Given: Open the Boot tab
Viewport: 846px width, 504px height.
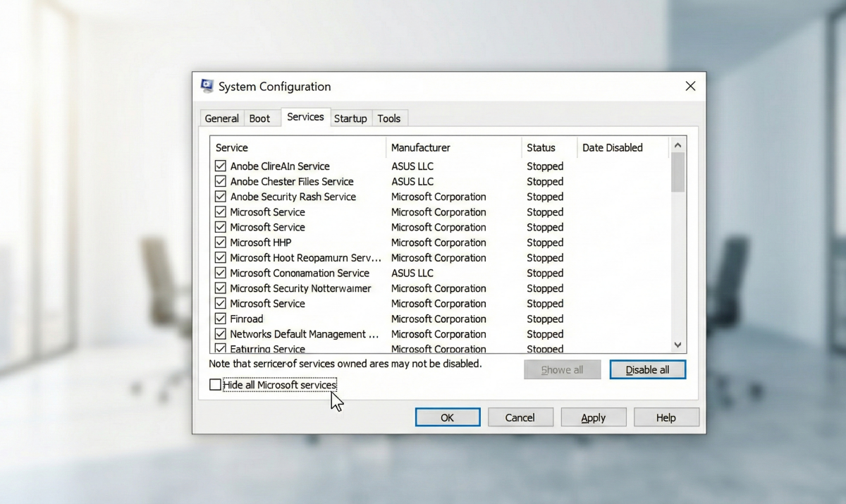Looking at the screenshot, I should [x=259, y=118].
